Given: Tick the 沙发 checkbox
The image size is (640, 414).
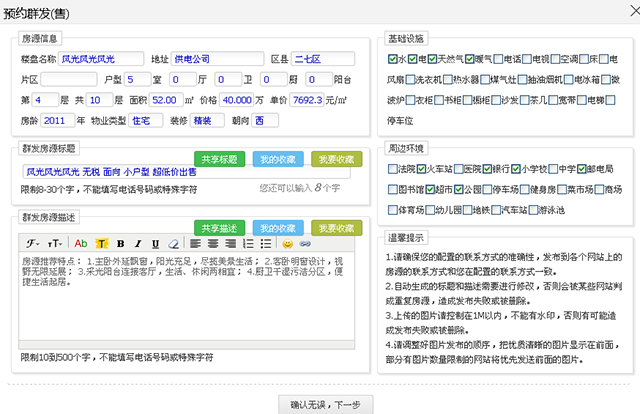Looking at the screenshot, I should [496, 100].
